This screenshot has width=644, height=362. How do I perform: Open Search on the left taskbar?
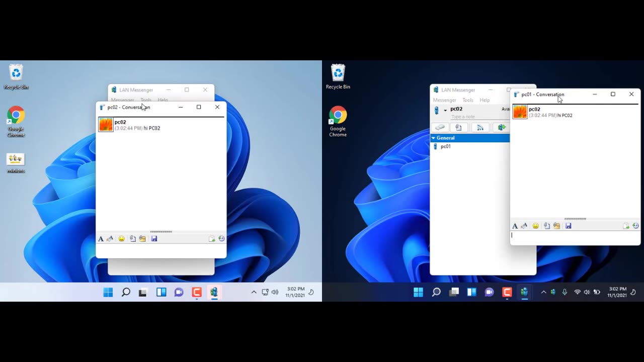(126, 292)
